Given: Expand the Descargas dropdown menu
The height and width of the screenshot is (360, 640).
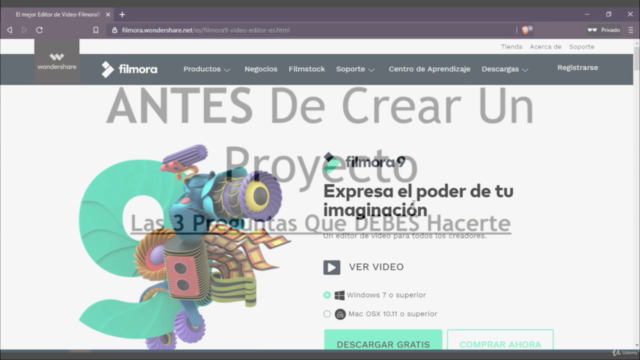Looking at the screenshot, I should (505, 69).
